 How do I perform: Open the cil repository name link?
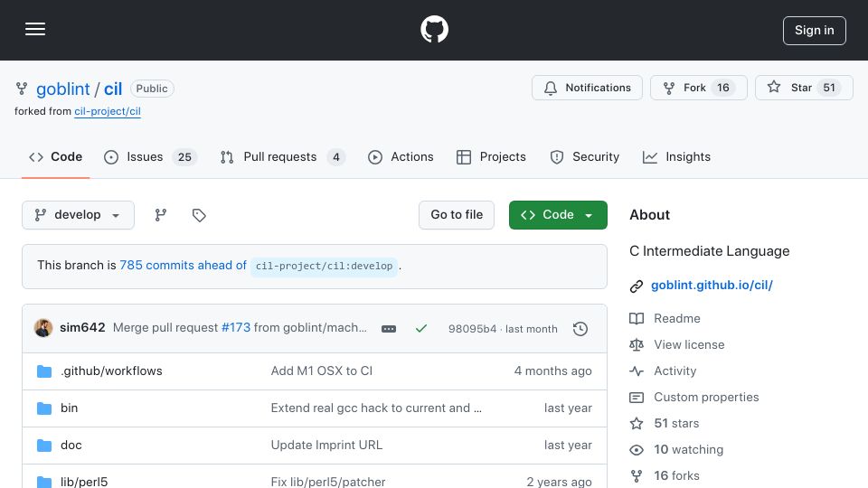coord(113,89)
